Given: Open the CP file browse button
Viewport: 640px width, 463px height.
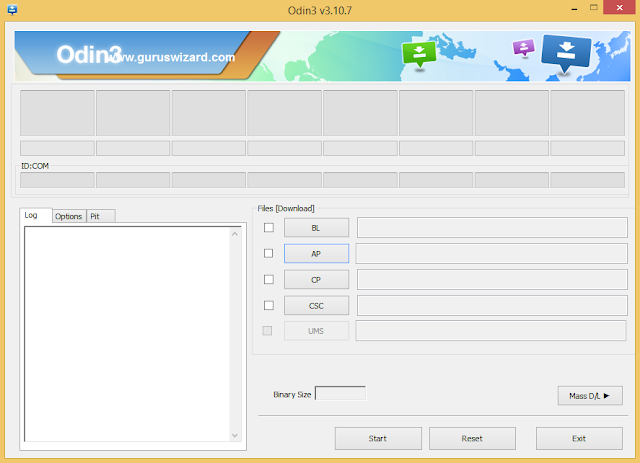Looking at the screenshot, I should pos(316,280).
